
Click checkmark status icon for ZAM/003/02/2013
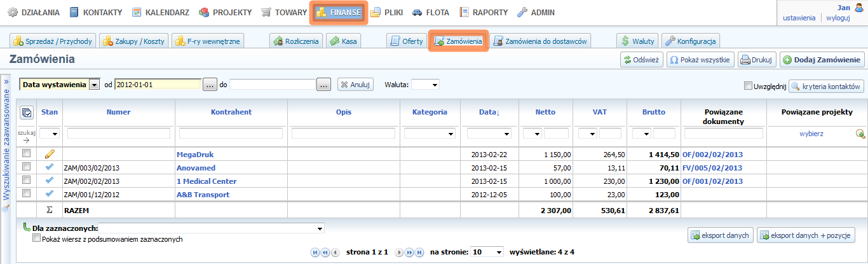click(x=50, y=168)
